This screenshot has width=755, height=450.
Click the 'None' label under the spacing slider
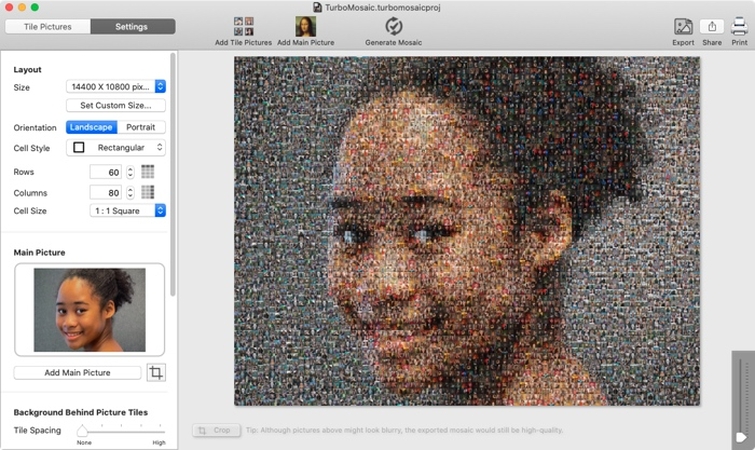pyautogui.click(x=84, y=442)
